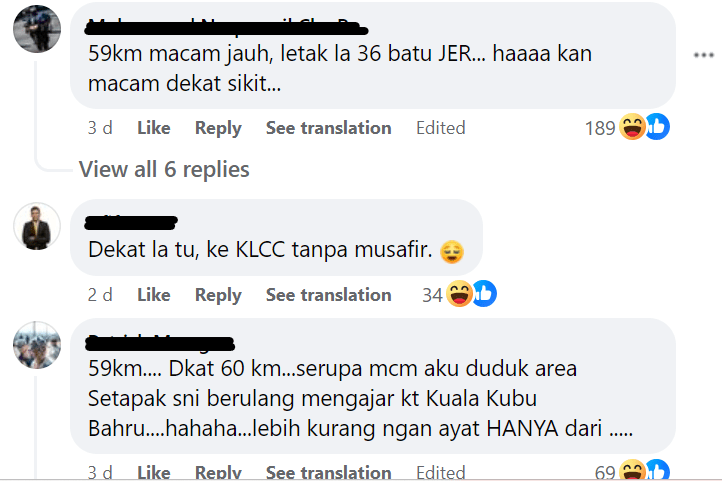
Task: Like the comment about 36 batu
Action: coord(153,128)
